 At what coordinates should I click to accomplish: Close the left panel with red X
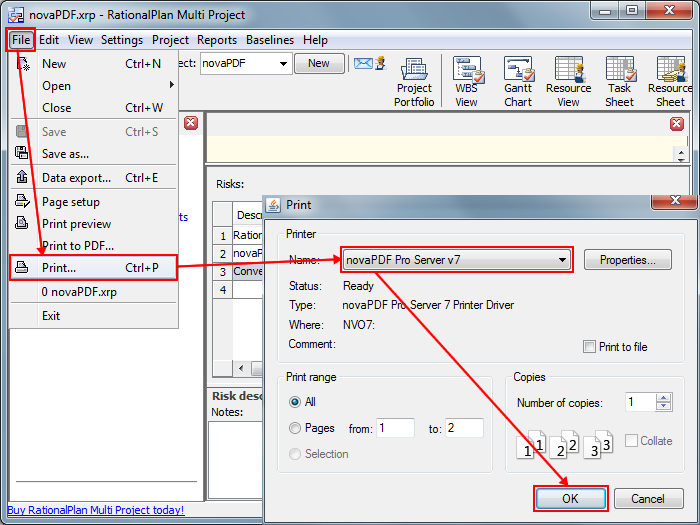point(191,123)
